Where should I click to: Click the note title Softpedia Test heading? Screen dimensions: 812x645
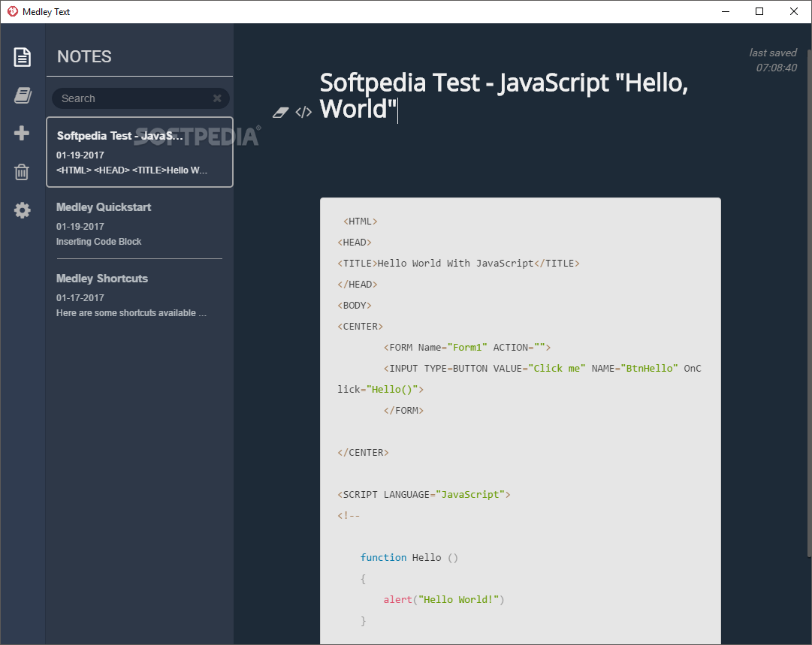[x=503, y=96]
